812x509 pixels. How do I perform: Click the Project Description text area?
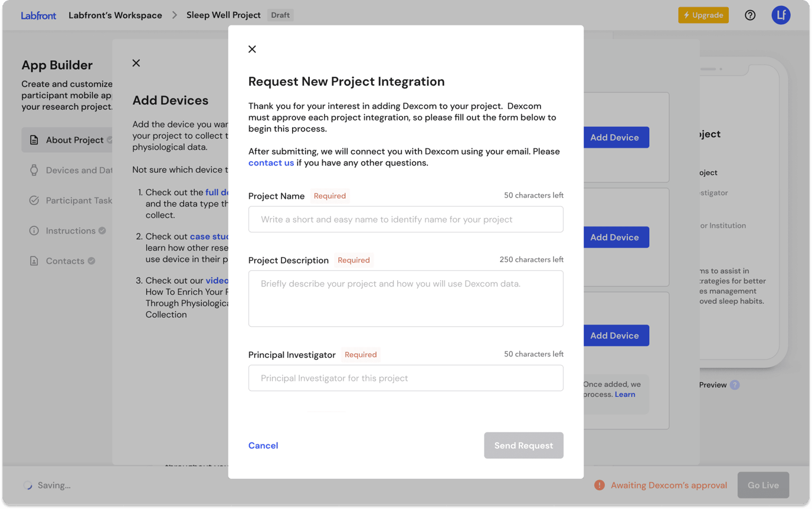pyautogui.click(x=406, y=298)
